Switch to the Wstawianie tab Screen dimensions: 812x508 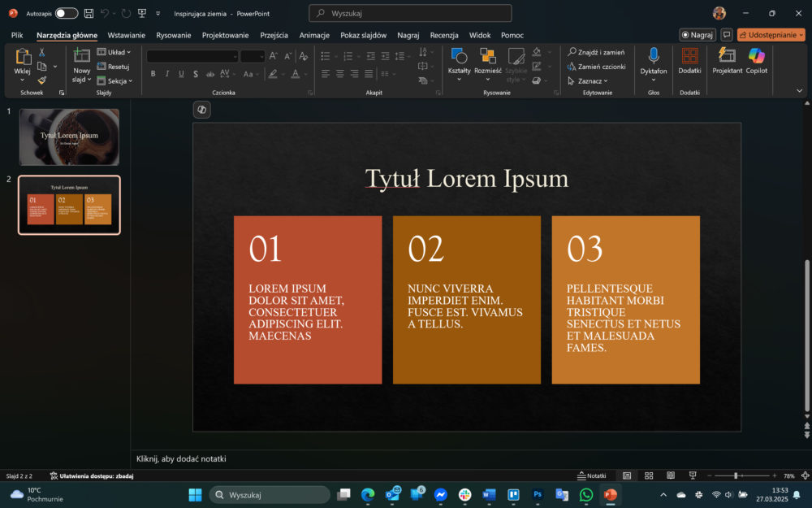pyautogui.click(x=127, y=35)
